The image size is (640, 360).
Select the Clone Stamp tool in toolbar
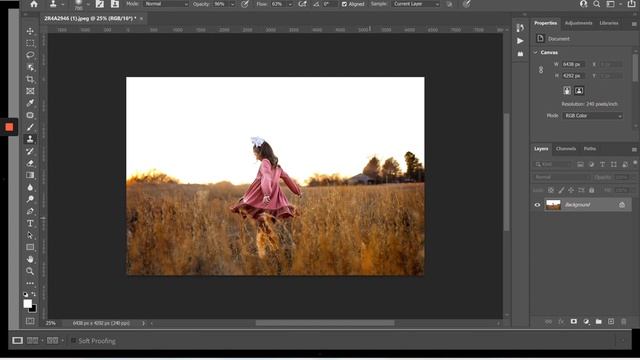pyautogui.click(x=30, y=139)
